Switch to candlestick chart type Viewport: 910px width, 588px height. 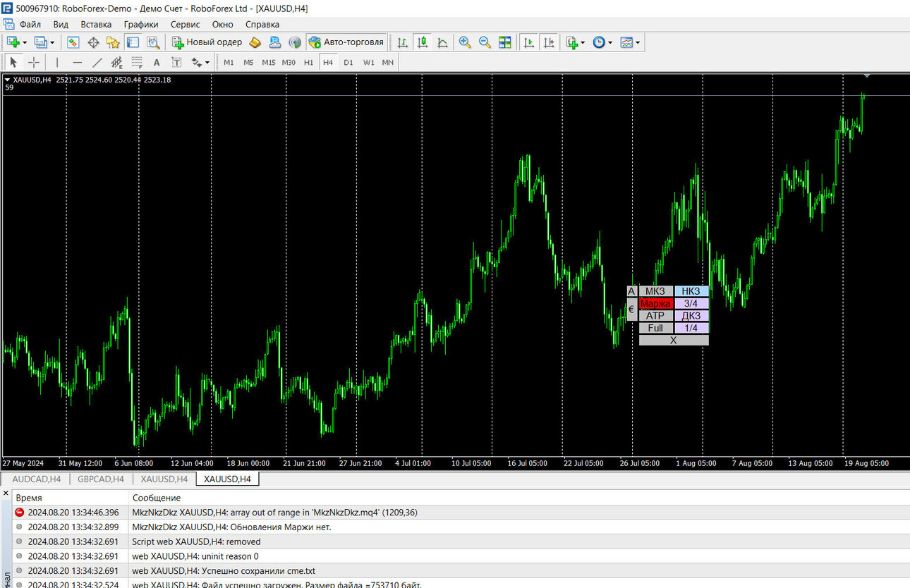point(423,42)
